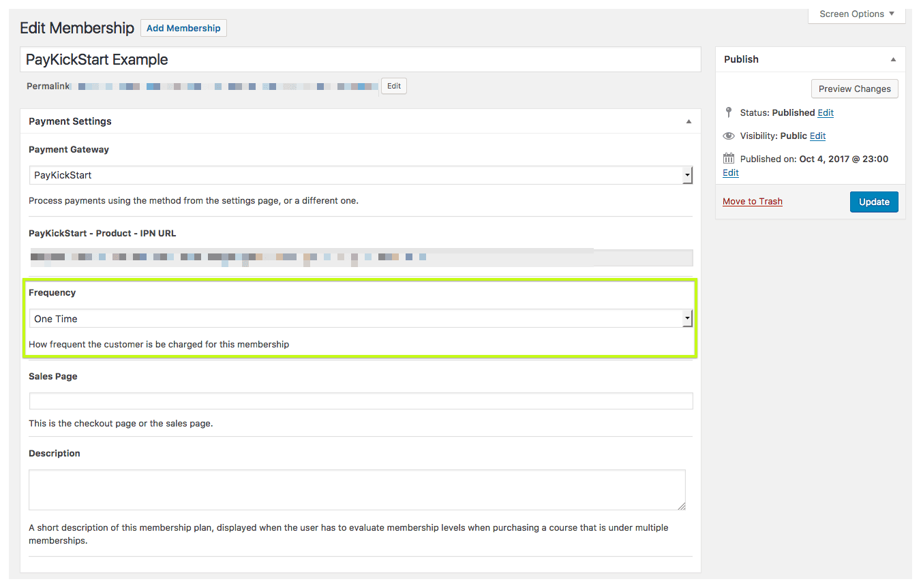
Task: Click the PayKickStart Example title field
Action: point(360,59)
